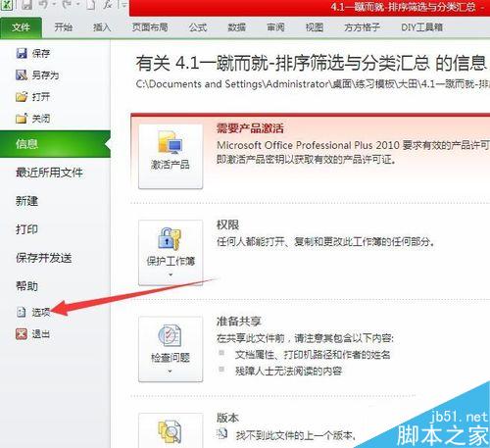Screen dimensions: 490x448
Task: Select Recent Files (最近所用文件)
Action: [x=49, y=173]
